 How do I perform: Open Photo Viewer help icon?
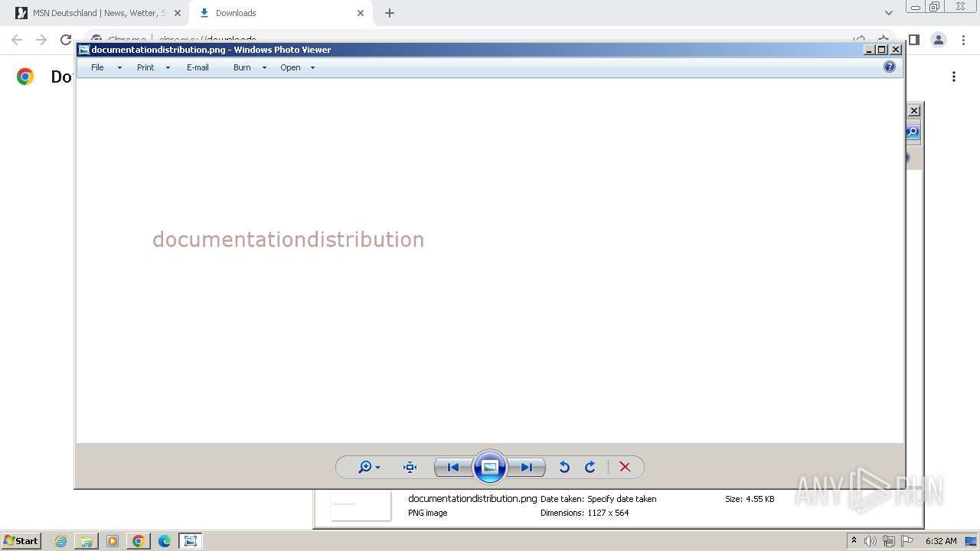tap(890, 67)
